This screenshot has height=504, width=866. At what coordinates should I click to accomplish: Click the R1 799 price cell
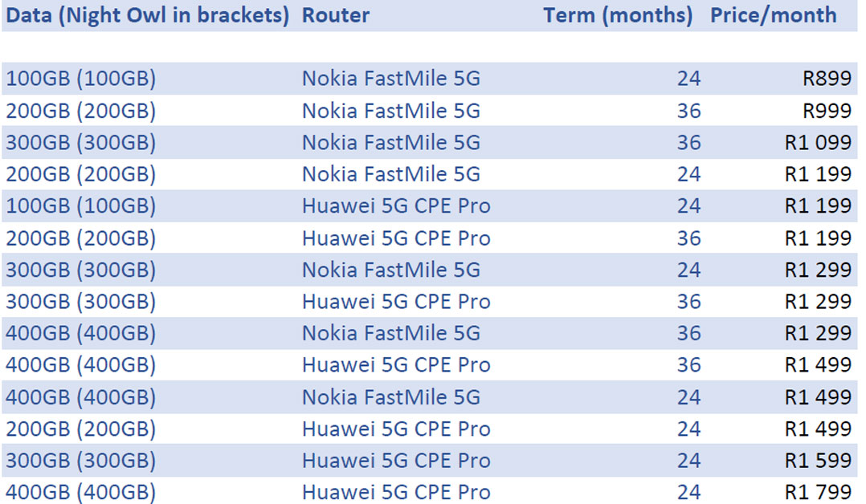click(x=818, y=492)
